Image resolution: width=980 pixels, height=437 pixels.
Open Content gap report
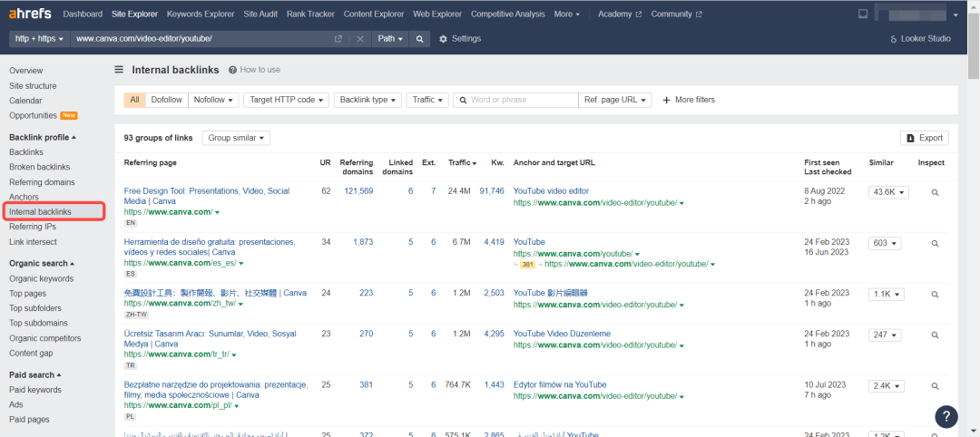pyautogui.click(x=31, y=354)
